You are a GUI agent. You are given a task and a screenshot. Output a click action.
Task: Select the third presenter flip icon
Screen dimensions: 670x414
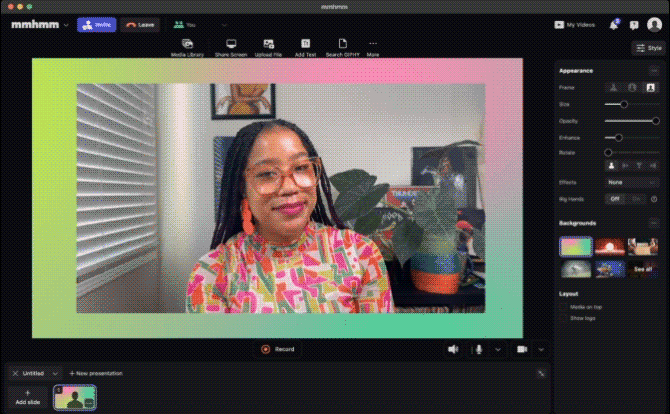(x=639, y=166)
